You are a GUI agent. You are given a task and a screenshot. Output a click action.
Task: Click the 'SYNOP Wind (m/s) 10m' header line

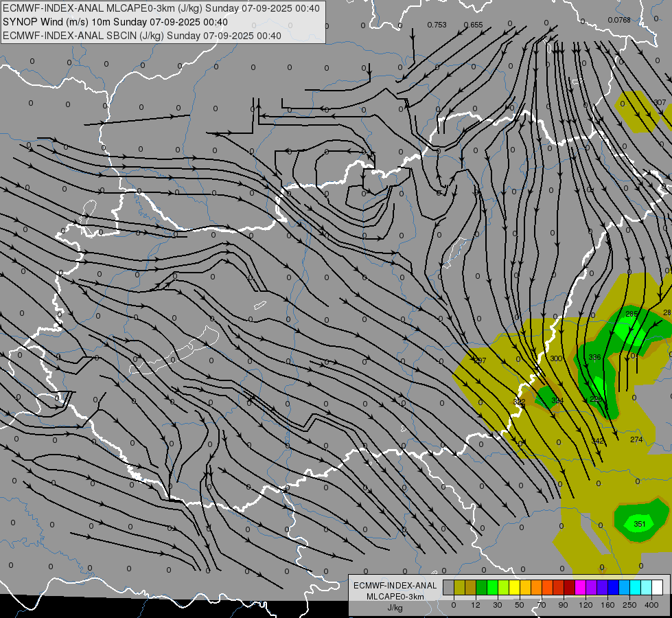coord(115,22)
